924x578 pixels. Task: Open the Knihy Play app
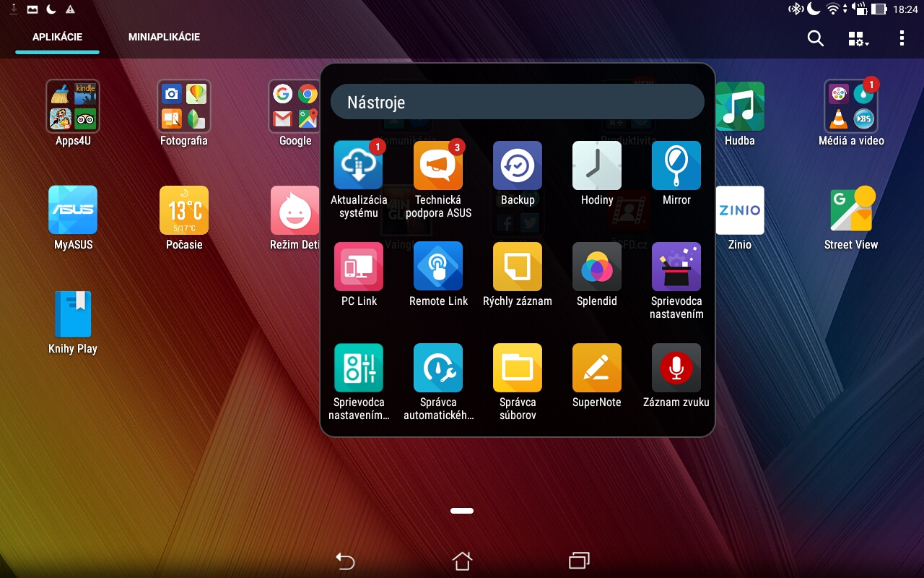pyautogui.click(x=73, y=314)
